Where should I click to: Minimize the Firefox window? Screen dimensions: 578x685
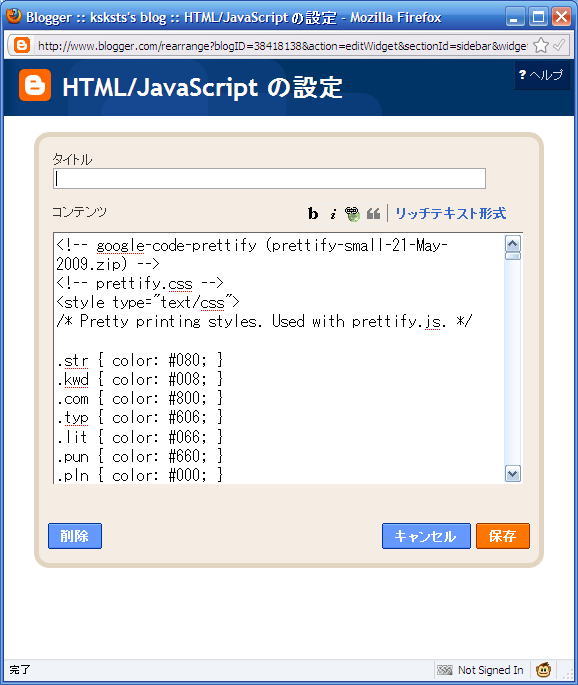515,17
